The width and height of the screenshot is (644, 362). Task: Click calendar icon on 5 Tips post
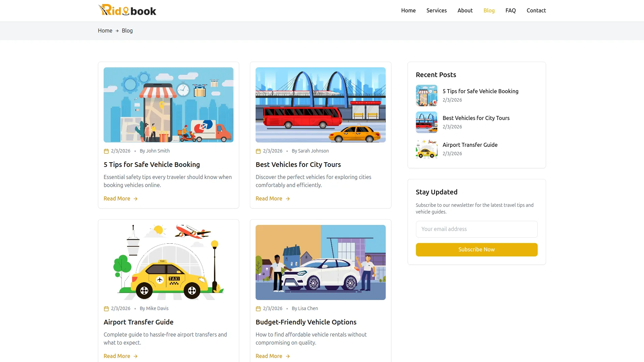(x=106, y=151)
